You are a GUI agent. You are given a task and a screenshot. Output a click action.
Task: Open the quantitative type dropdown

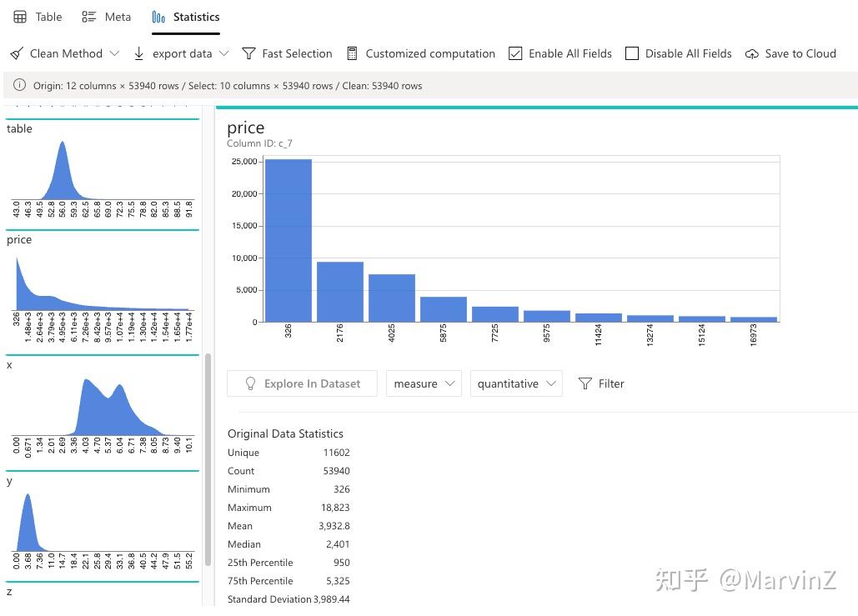click(x=516, y=383)
